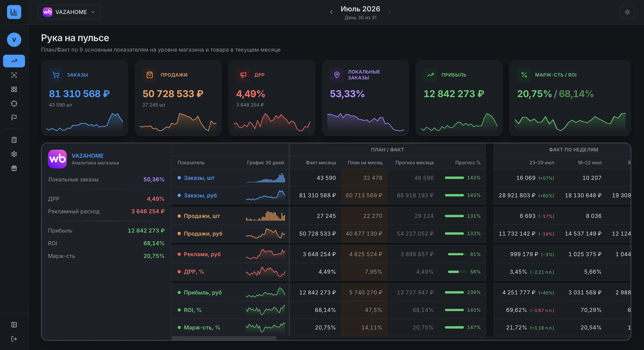Click plan value 5 740 270 ₽ for Прибыль

tap(366, 292)
